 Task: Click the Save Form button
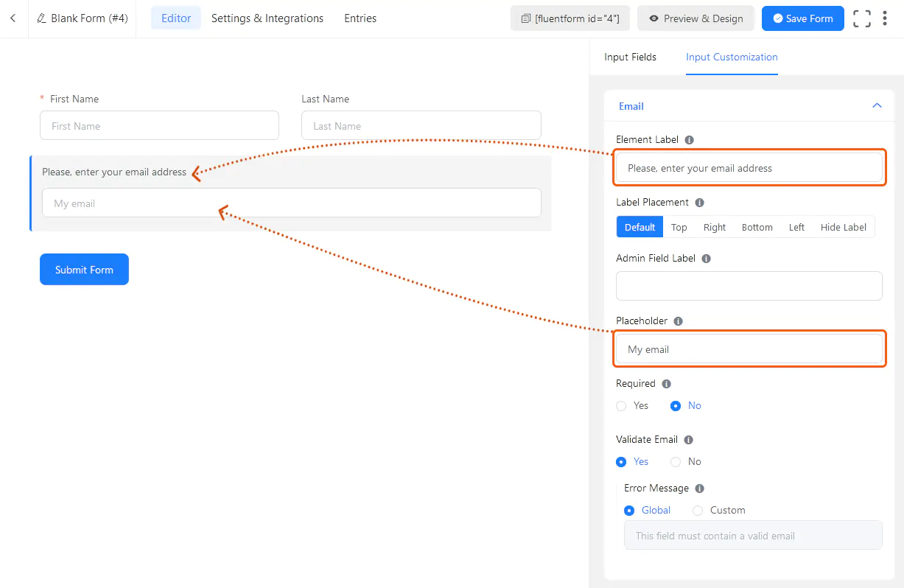[802, 18]
